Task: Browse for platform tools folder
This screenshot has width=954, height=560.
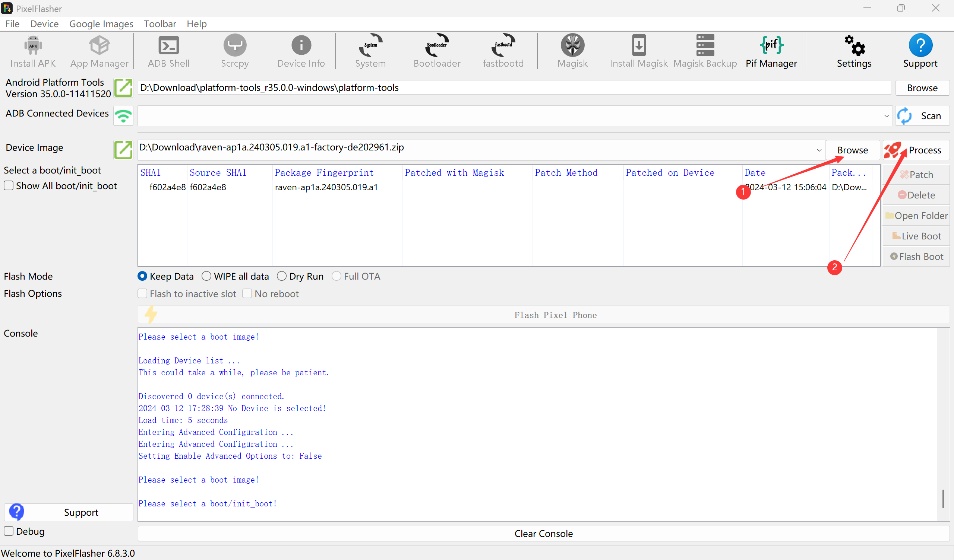Action: pos(922,88)
